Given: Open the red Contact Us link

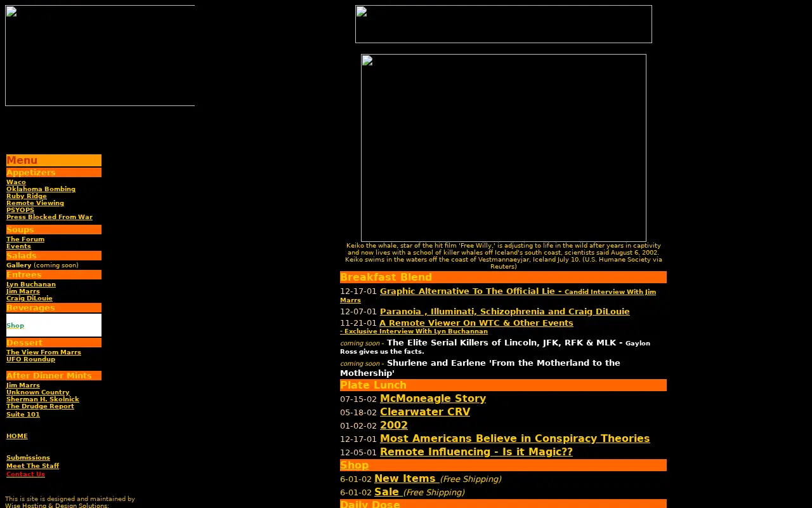Looking at the screenshot, I should 25,474.
